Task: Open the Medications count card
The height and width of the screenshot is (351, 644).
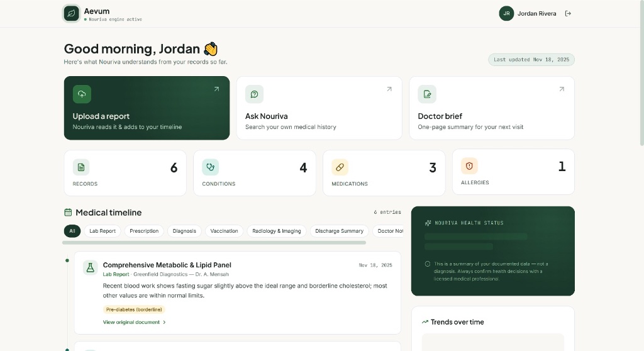Action: point(384,173)
